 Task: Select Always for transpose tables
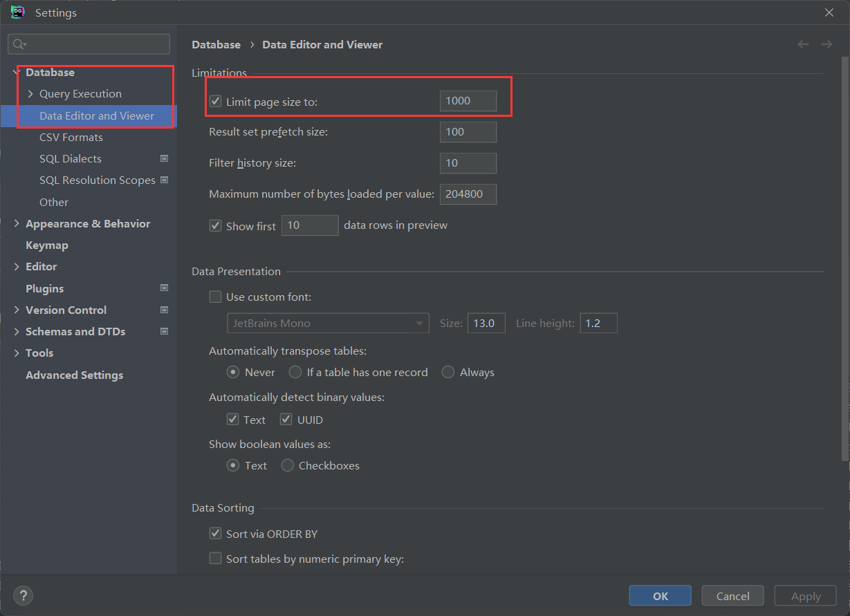tap(448, 372)
